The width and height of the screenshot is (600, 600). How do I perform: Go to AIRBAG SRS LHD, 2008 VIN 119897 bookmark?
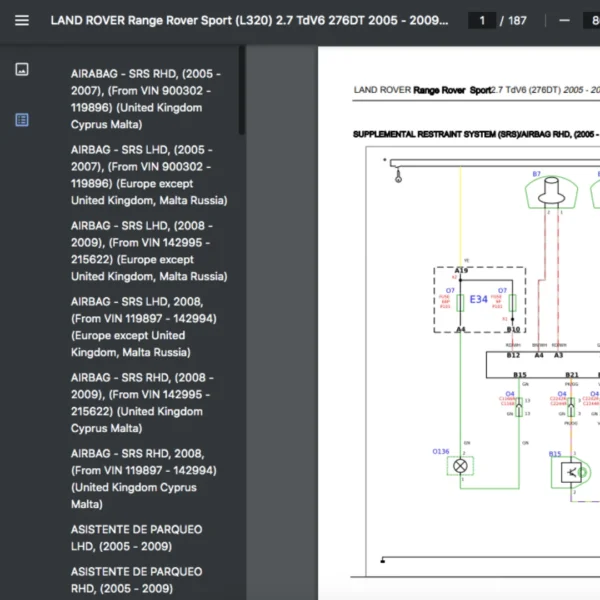coord(147,327)
